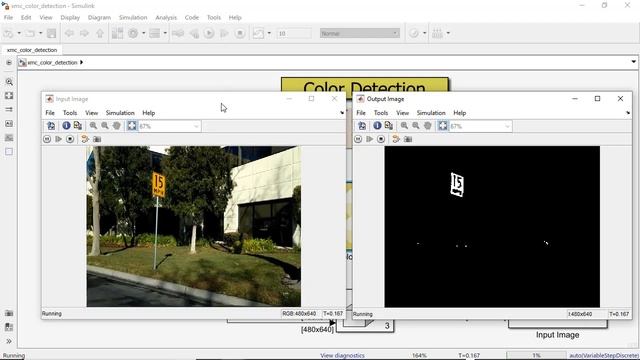Hide the explorer bar with the circle icon
The width and height of the screenshot is (640, 360).
pyautogui.click(x=9, y=62)
